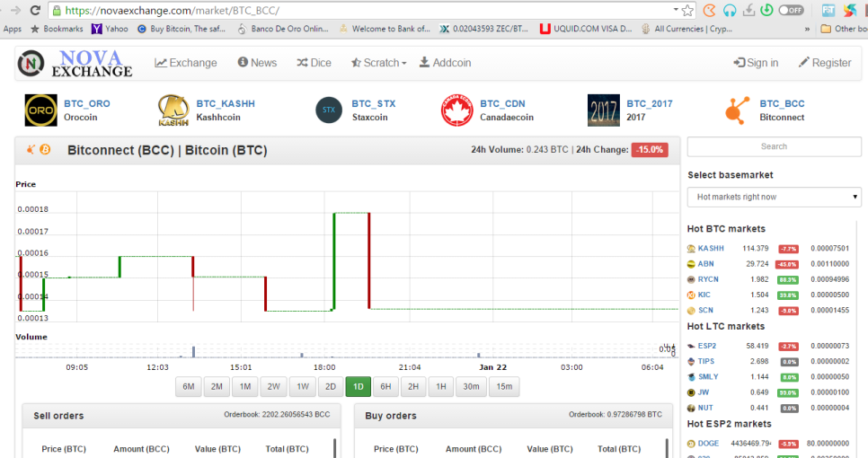The height and width of the screenshot is (458, 868).
Task: Select the 6M chart range button
Action: point(188,387)
